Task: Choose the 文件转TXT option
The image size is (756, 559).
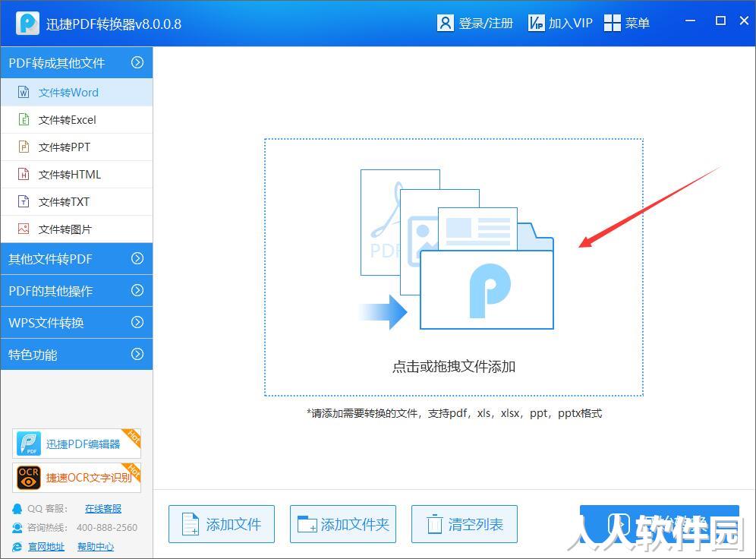Action: (x=77, y=201)
